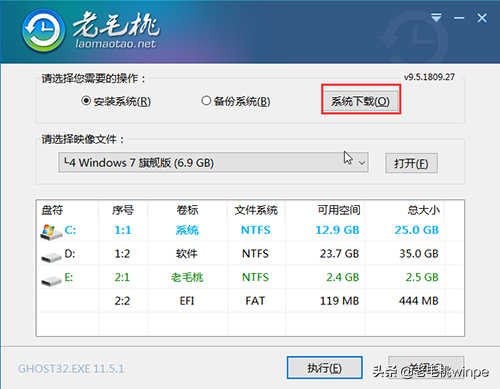Click the 总大小 column header

424,210
